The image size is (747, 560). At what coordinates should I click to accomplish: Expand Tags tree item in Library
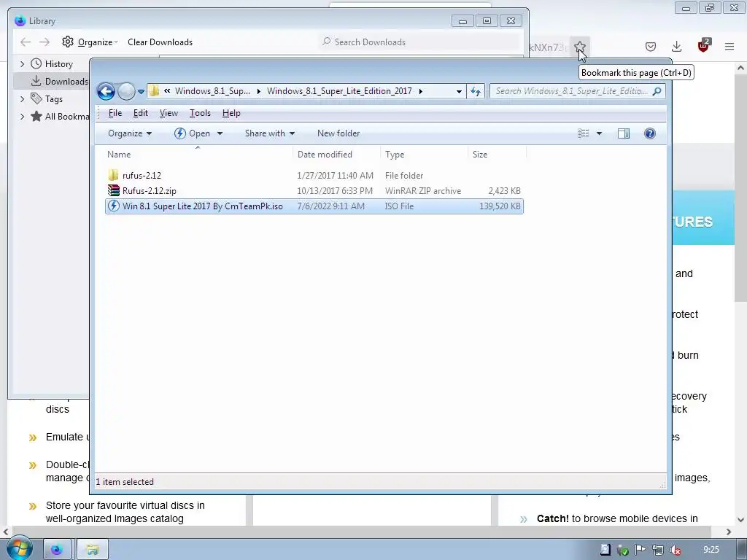(x=22, y=99)
